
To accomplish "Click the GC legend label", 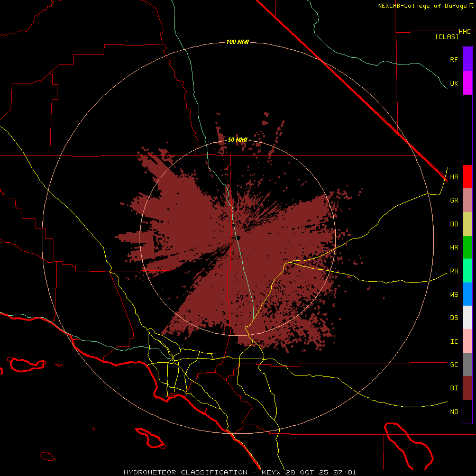I will 454,365.
